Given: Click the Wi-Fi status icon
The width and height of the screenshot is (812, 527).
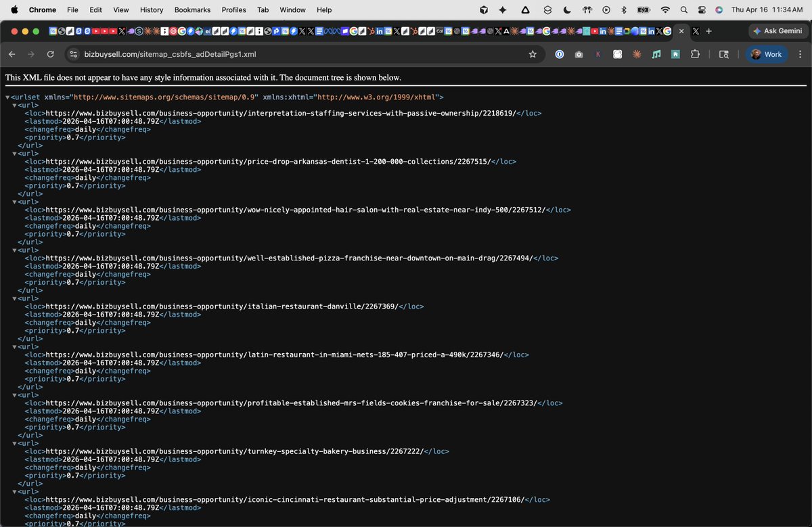Looking at the screenshot, I should coord(665,9).
